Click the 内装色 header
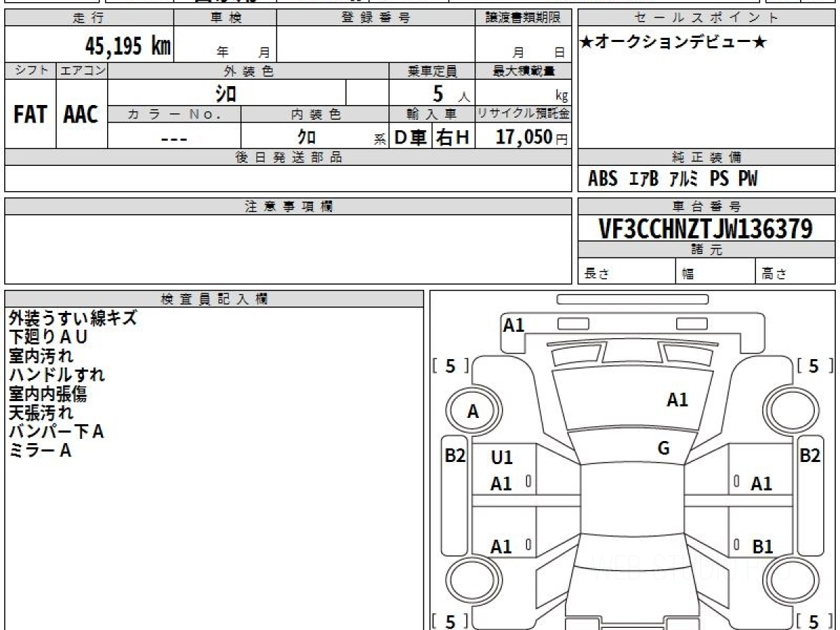840x630 pixels. pos(315,114)
